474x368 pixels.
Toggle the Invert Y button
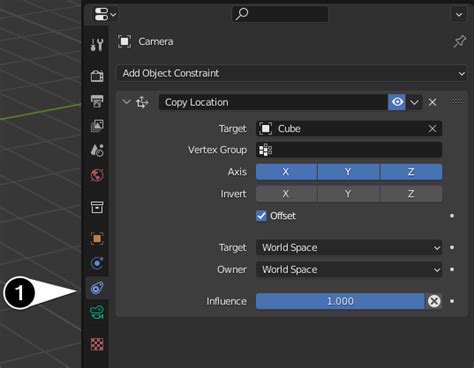click(x=348, y=194)
